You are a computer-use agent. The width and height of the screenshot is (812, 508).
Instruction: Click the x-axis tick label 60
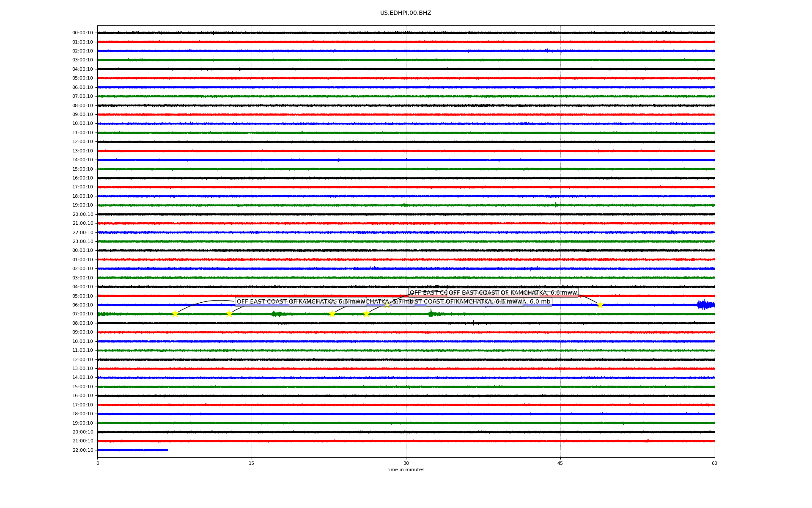point(714,463)
